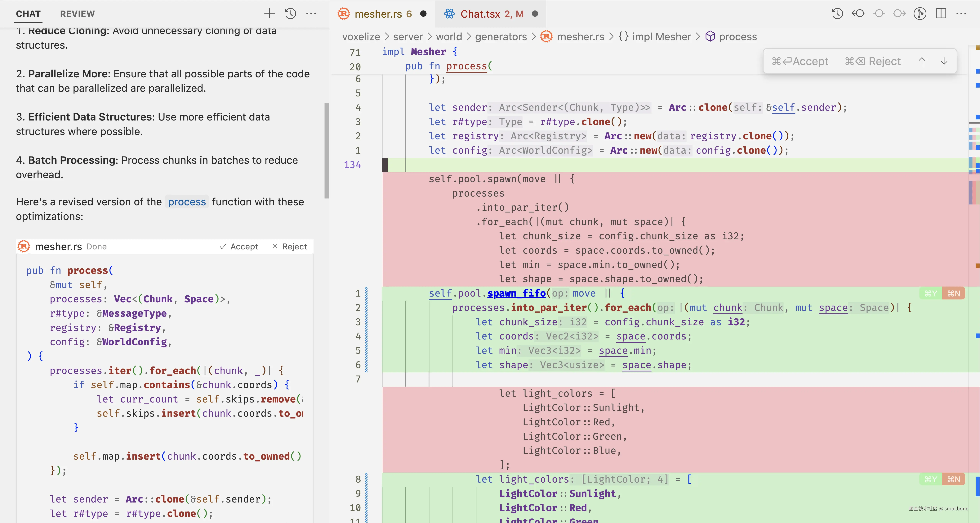Reject spawn_fifo hunk with ⌘N
980x523 pixels.
point(953,293)
